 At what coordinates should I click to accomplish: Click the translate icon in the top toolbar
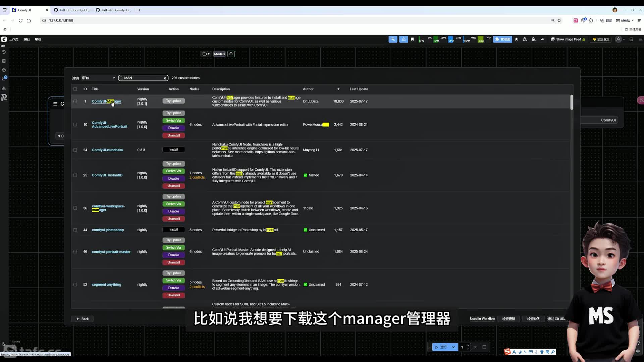click(x=393, y=39)
